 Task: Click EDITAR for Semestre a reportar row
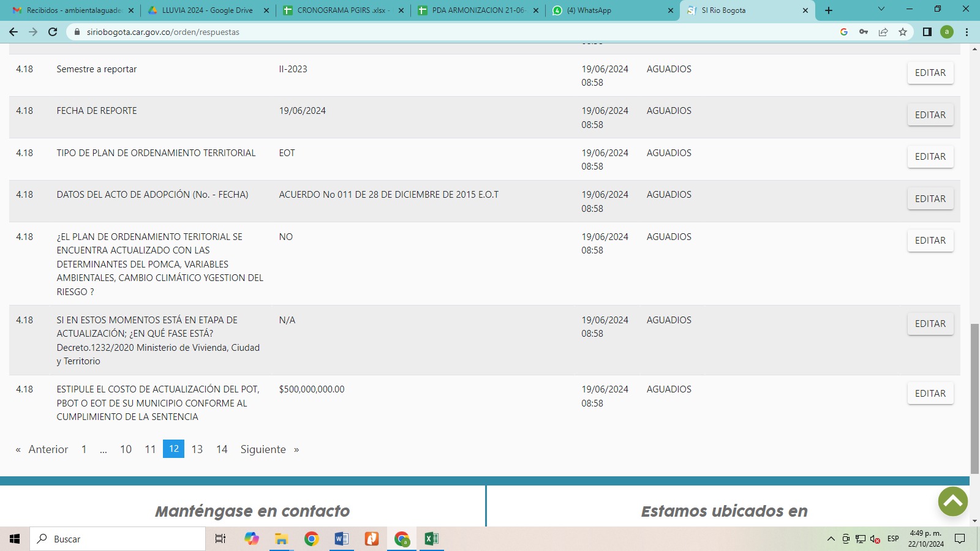point(930,73)
